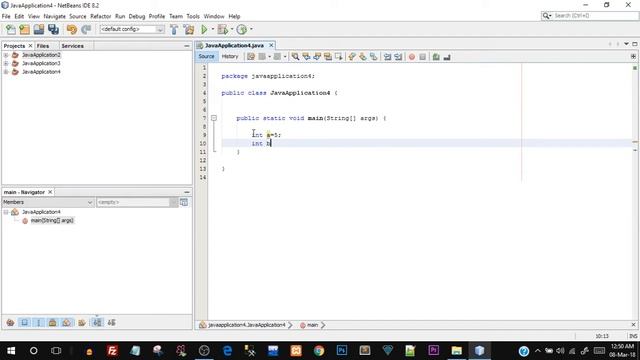Toggle Highlight Search in editor toolbar
Image resolution: width=640 pixels, height=360 pixels.
click(x=328, y=57)
